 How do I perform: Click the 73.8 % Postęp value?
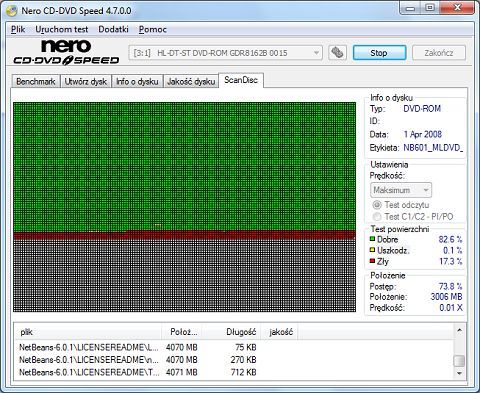click(x=450, y=286)
